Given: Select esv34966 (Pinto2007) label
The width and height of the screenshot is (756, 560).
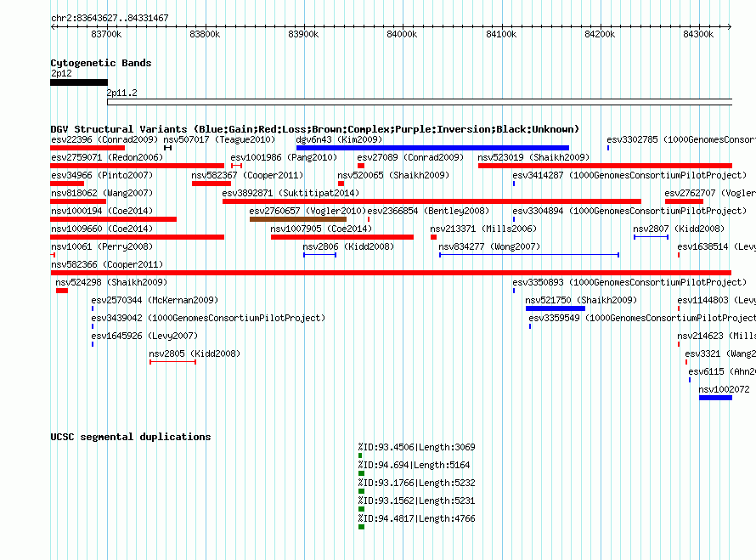Looking at the screenshot, I should (x=102, y=175).
